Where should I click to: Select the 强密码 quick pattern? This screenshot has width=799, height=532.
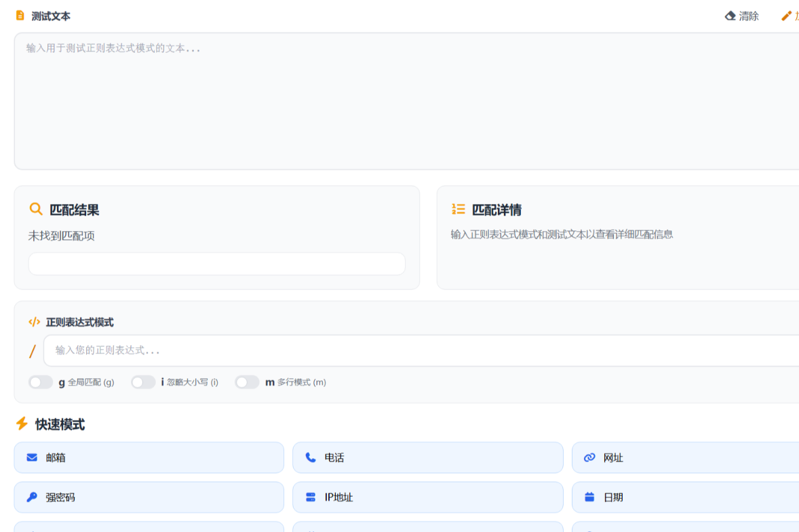[149, 497]
